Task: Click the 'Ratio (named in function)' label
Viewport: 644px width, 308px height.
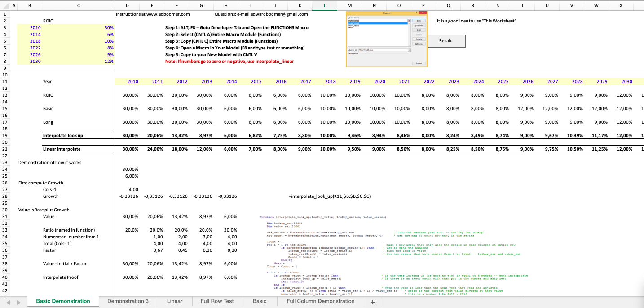Action: [x=69, y=230]
